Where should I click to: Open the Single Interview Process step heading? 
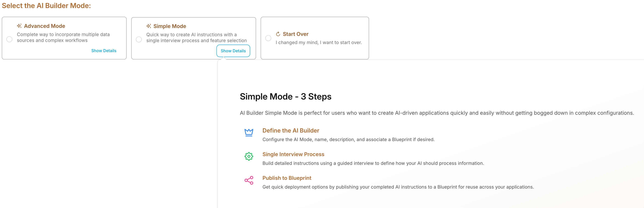(x=293, y=154)
